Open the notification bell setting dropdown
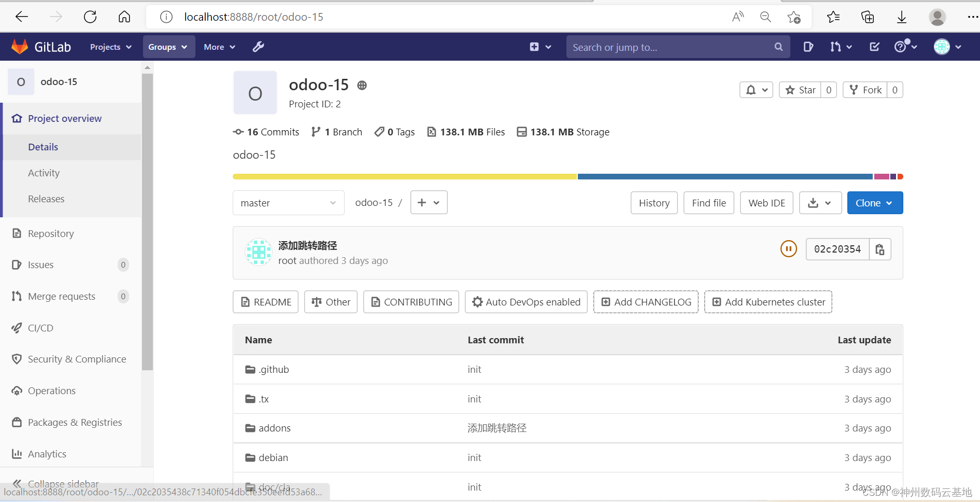Screen dimensions: 980x502 click(756, 90)
